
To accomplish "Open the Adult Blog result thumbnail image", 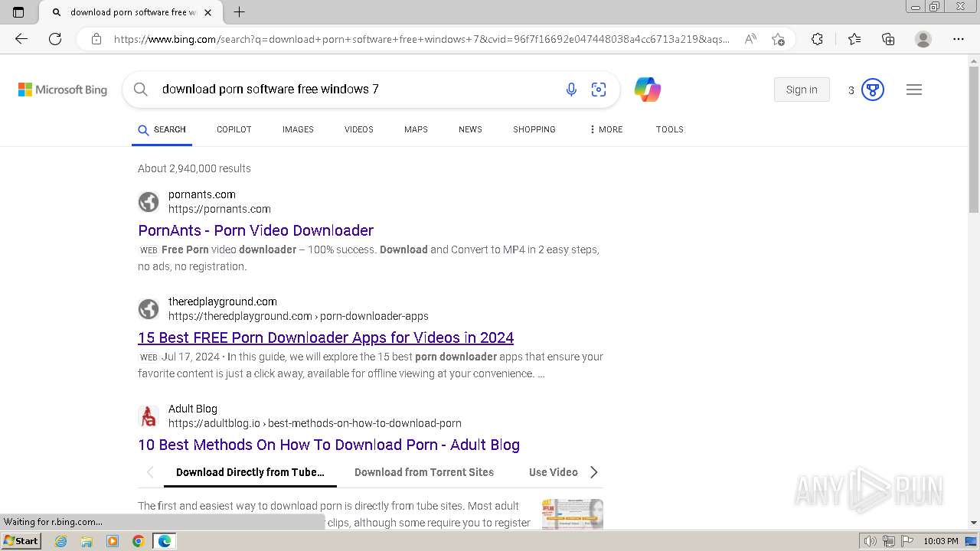I will (573, 514).
